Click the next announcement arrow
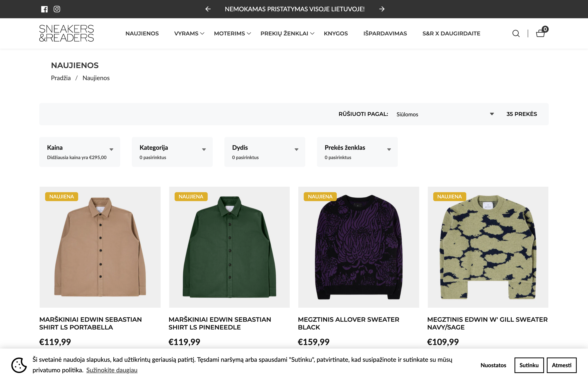Viewport: 588px width, 382px height. [x=382, y=9]
